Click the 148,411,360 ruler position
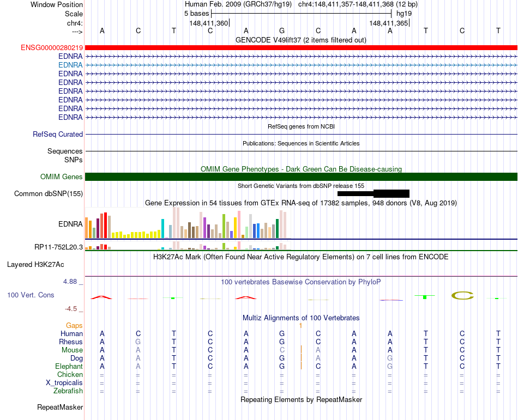 tap(209, 23)
